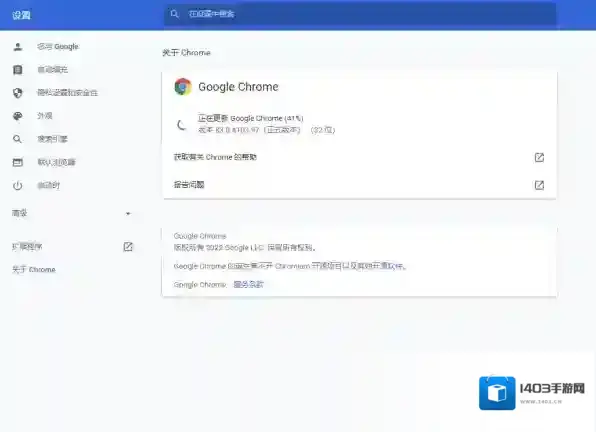
Task: Focus the settings search field
Action: pyautogui.click(x=360, y=14)
